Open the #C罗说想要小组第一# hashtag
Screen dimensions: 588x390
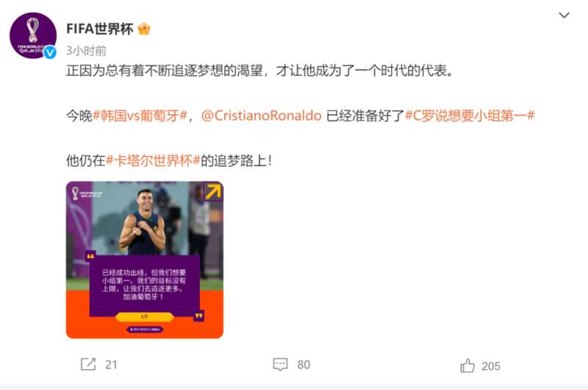click(x=470, y=116)
